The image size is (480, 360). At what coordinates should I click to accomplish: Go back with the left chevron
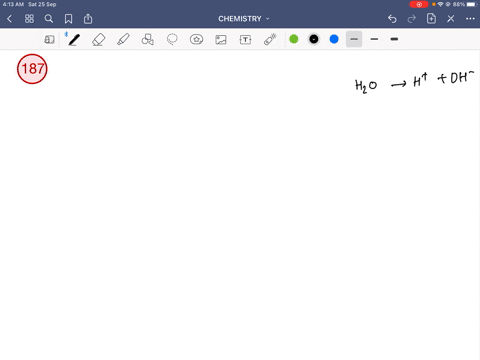pyautogui.click(x=9, y=19)
